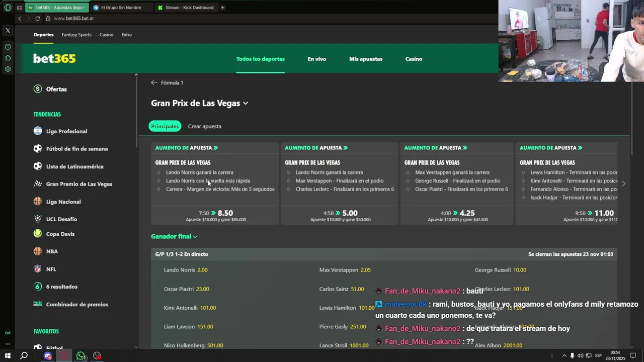Open the X (Twitter) sidebar panel

(x=8, y=30)
